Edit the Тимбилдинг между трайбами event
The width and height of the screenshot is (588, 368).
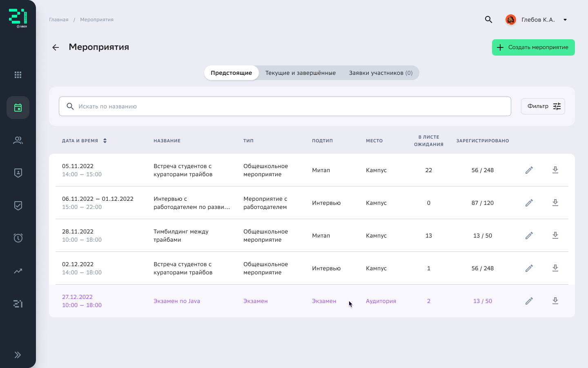click(x=529, y=236)
